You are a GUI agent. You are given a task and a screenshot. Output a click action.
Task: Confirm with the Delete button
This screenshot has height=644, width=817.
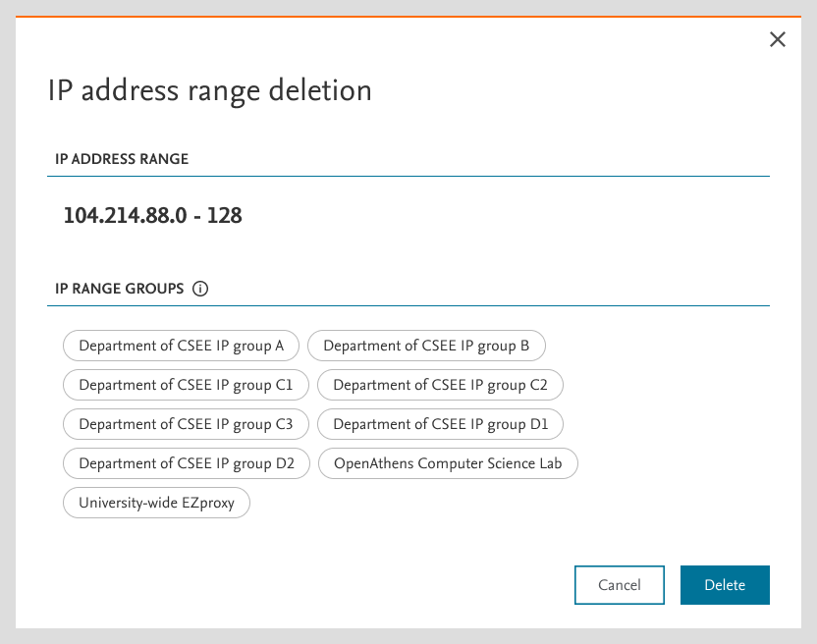pyautogui.click(x=725, y=584)
